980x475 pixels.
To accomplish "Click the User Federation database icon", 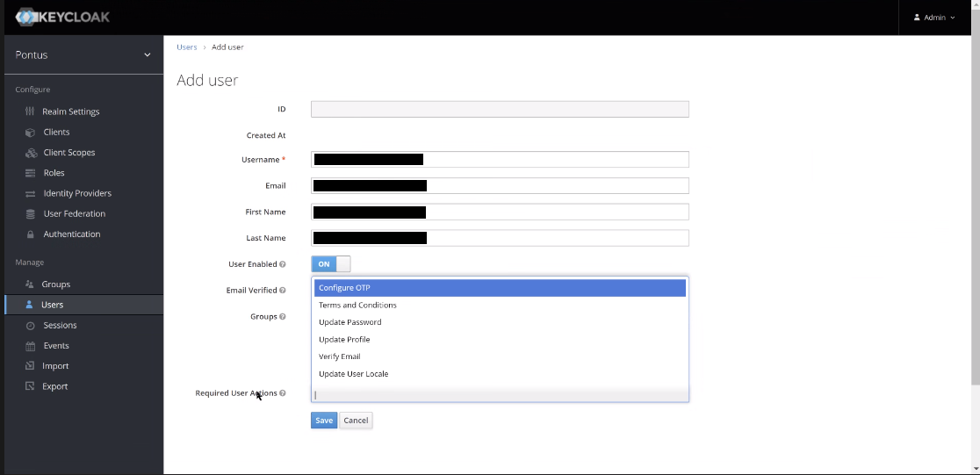I will 30,213.
